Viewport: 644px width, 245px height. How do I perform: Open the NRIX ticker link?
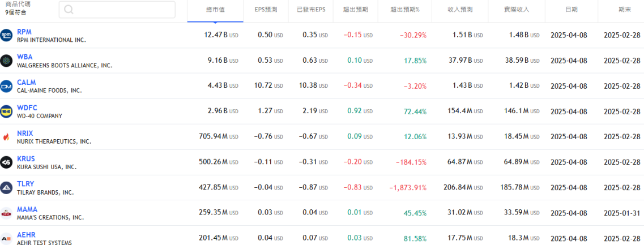click(25, 134)
